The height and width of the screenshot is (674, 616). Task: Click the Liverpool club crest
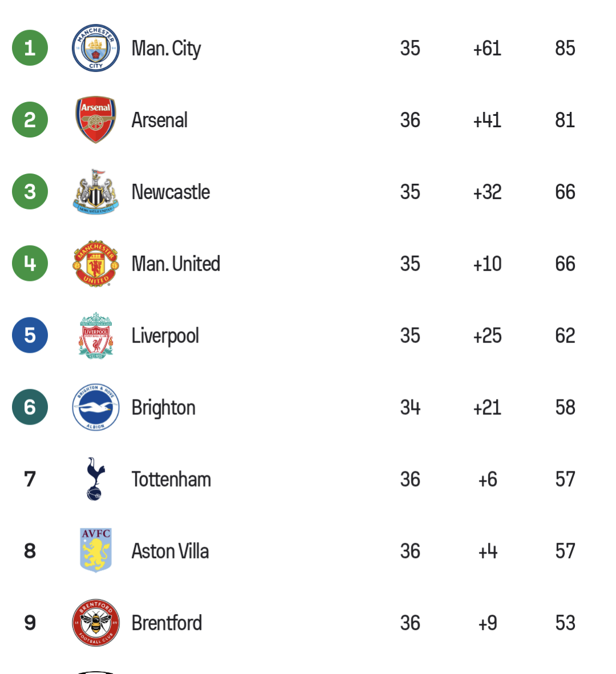[96, 335]
